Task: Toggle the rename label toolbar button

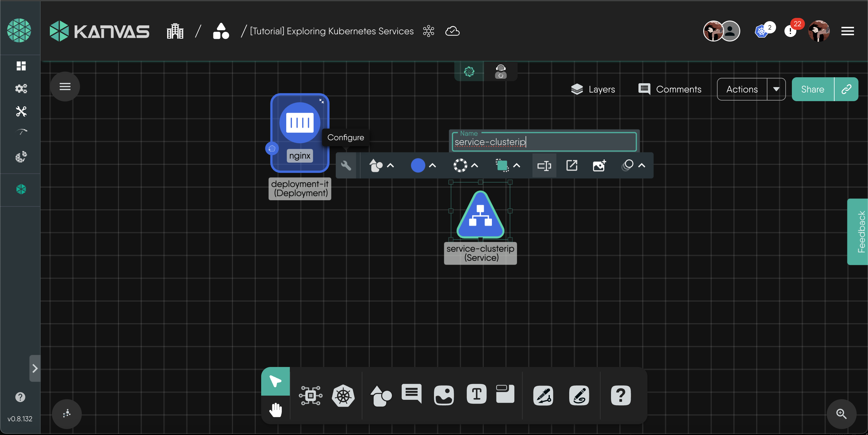Action: (x=544, y=165)
